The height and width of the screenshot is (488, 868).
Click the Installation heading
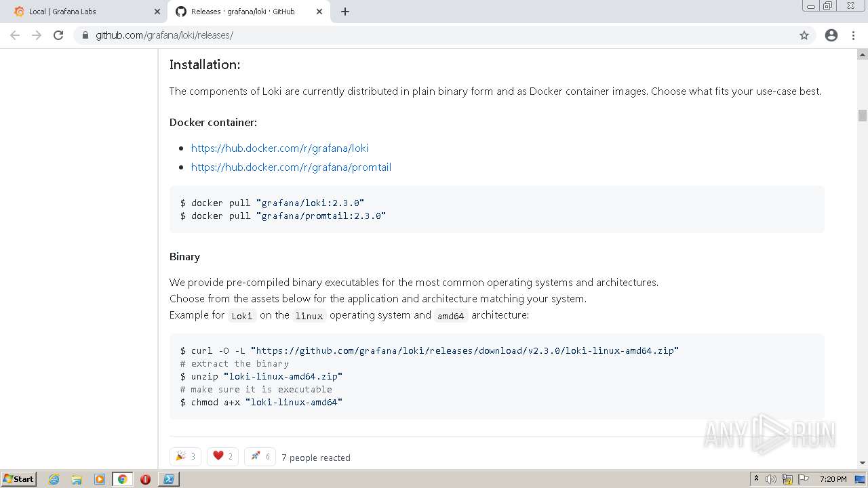coord(205,64)
